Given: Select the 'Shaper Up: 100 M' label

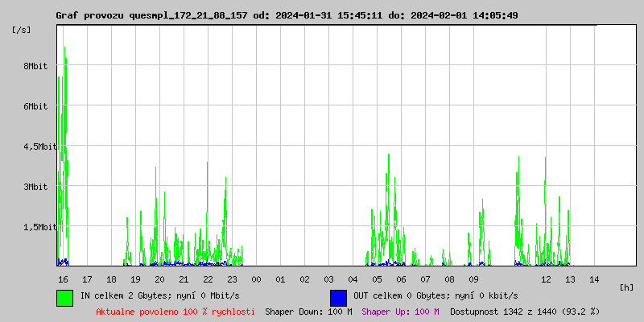Looking at the screenshot, I should click(x=400, y=311).
